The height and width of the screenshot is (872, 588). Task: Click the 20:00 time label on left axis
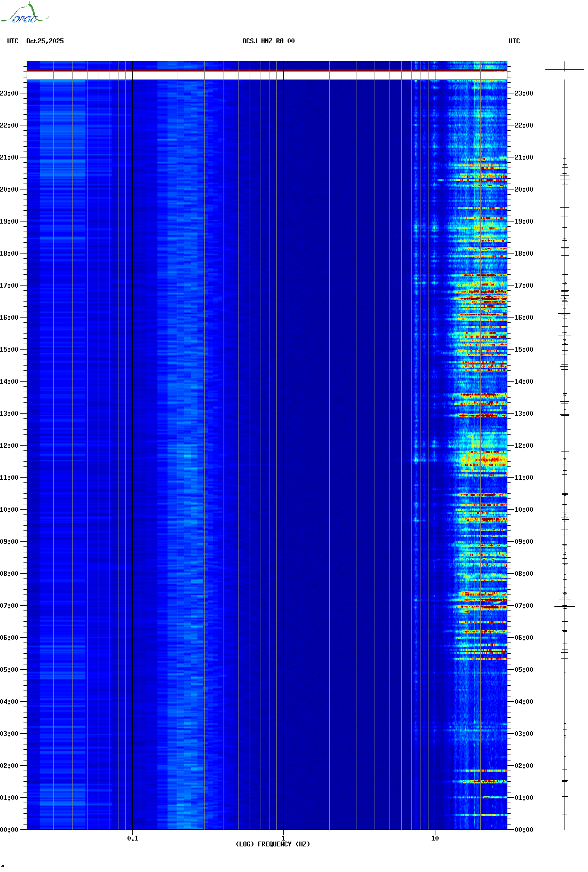[x=10, y=189]
